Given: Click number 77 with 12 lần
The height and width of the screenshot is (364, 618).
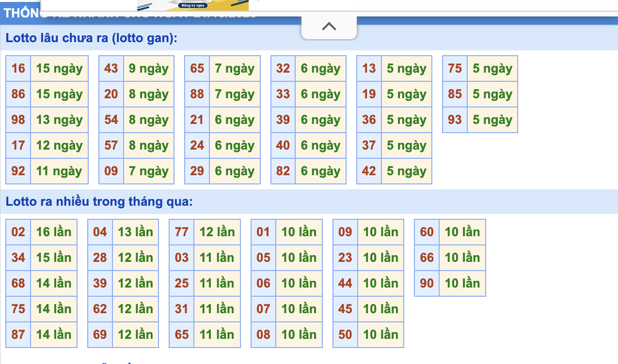Looking at the screenshot, I should 182,232.
